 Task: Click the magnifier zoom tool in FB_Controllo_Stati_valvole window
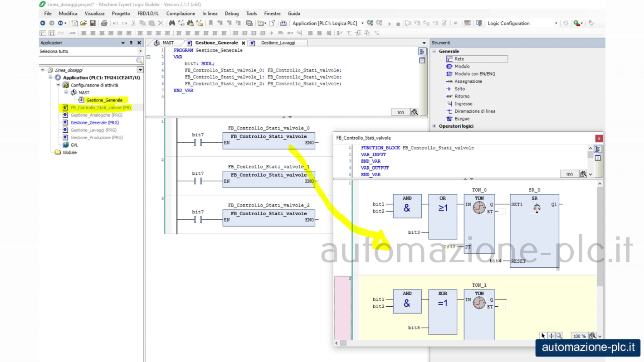point(560,336)
